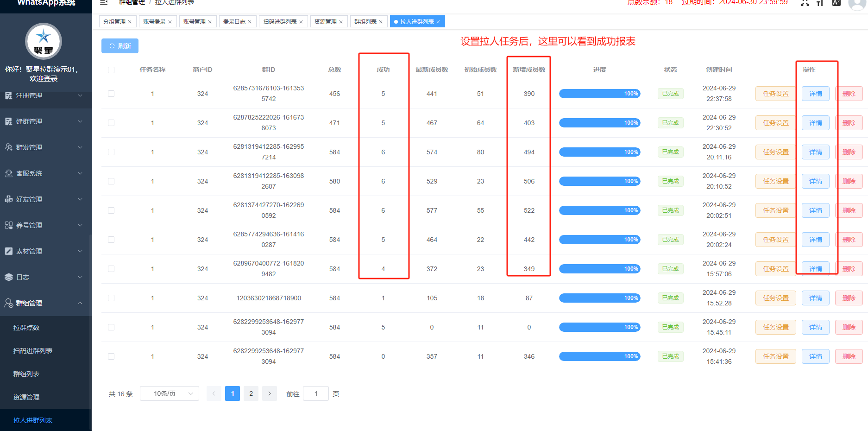Toggle the select-all checkbox in the table header

tap(111, 69)
